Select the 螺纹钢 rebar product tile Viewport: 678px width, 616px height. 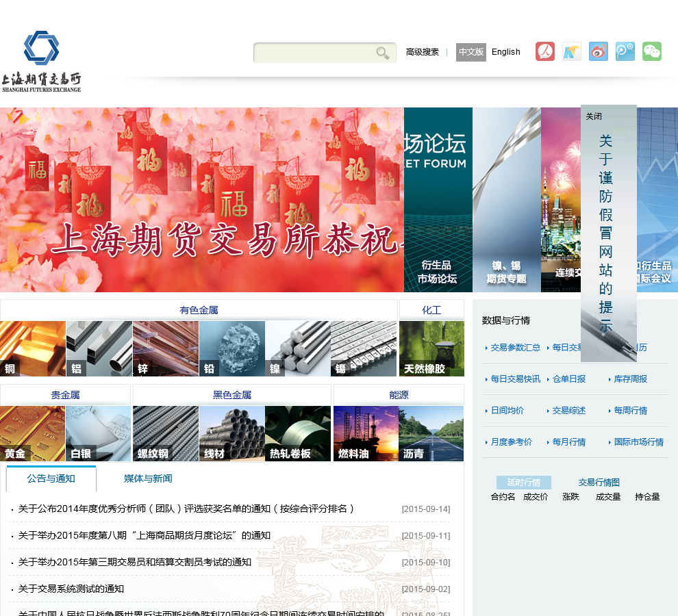pyautogui.click(x=166, y=433)
